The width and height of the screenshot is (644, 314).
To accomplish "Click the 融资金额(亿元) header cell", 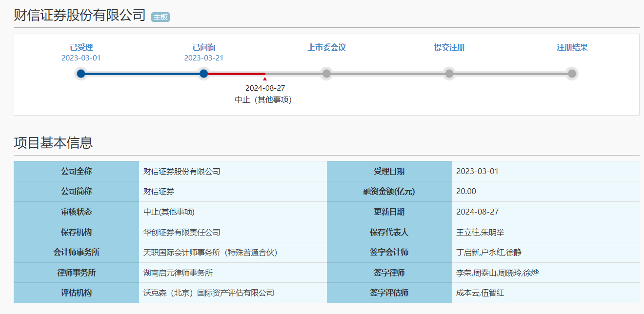I will (389, 192).
